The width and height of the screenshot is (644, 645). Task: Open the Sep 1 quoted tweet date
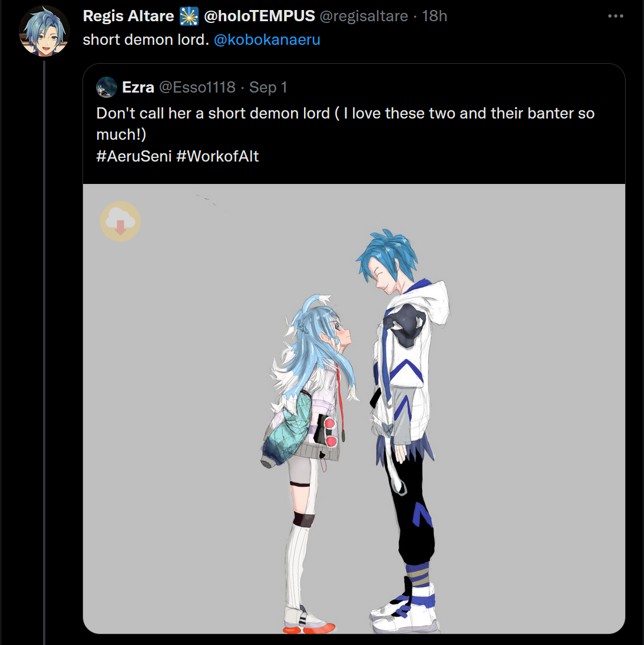click(x=268, y=88)
